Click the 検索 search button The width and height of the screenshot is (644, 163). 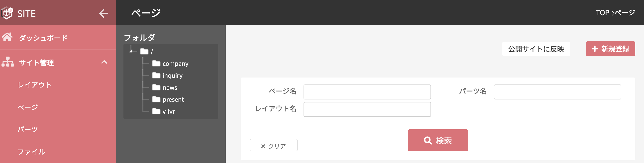coord(438,140)
